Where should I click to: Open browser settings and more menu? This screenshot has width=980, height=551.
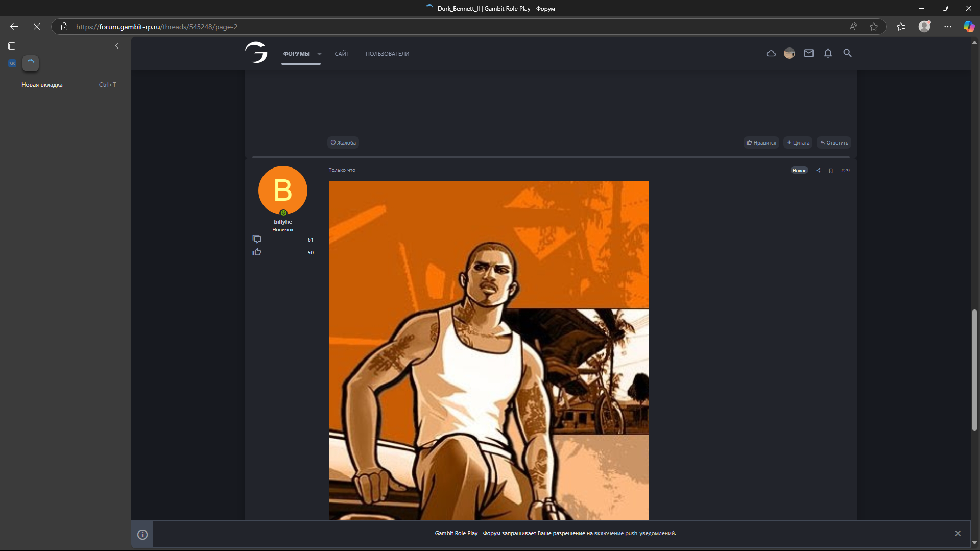point(947,27)
